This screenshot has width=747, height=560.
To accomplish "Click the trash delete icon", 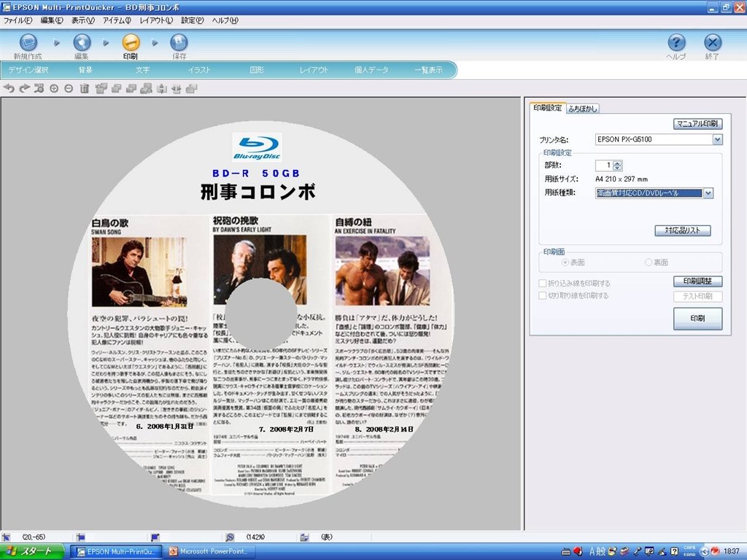I will [85, 88].
